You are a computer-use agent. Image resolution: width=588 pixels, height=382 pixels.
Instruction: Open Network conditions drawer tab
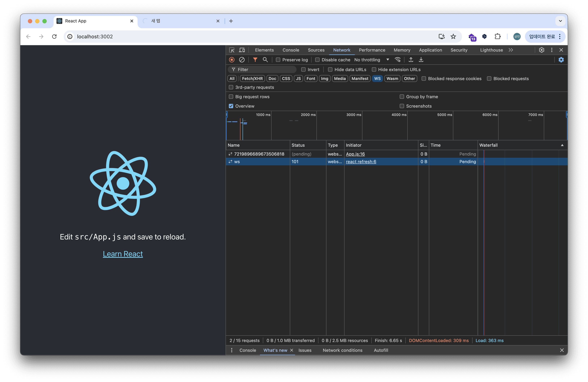(342, 350)
